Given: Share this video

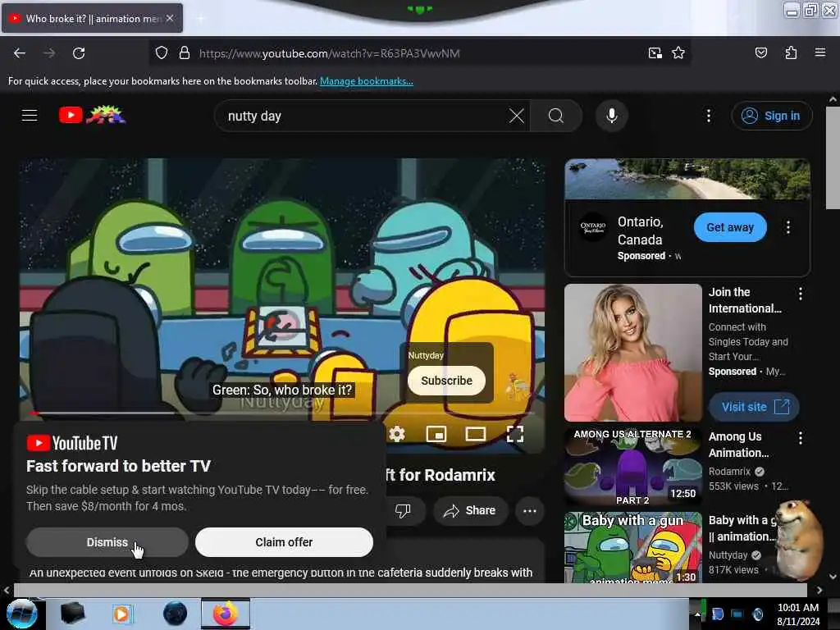Looking at the screenshot, I should tap(469, 510).
